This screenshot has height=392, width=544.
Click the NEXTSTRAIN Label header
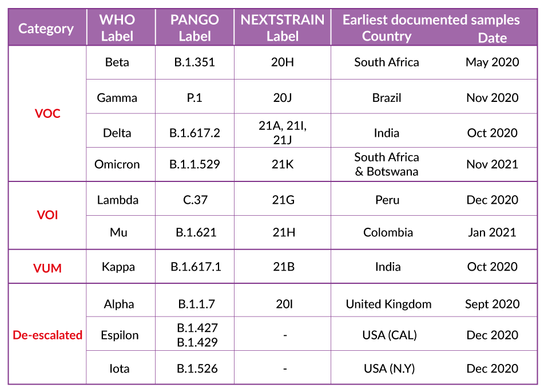(x=283, y=28)
